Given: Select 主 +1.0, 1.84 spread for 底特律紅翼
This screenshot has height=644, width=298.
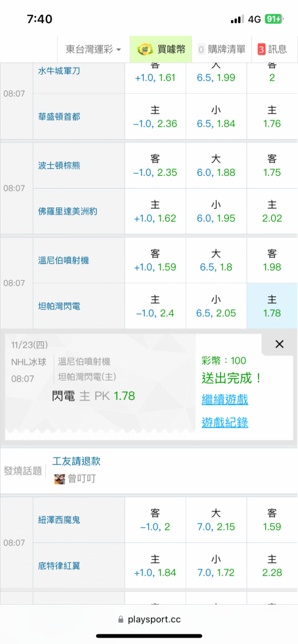Looking at the screenshot, I should (x=155, y=565).
